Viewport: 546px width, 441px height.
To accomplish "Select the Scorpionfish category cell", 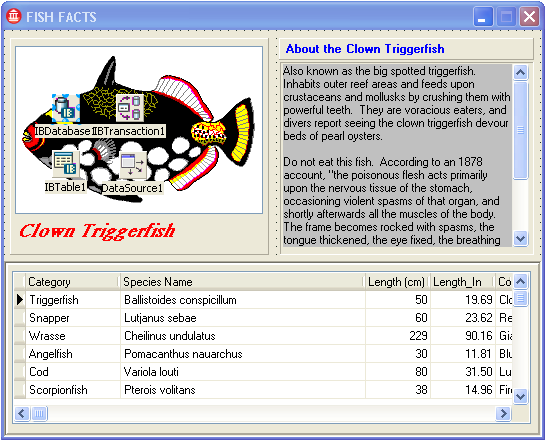I will click(73, 390).
